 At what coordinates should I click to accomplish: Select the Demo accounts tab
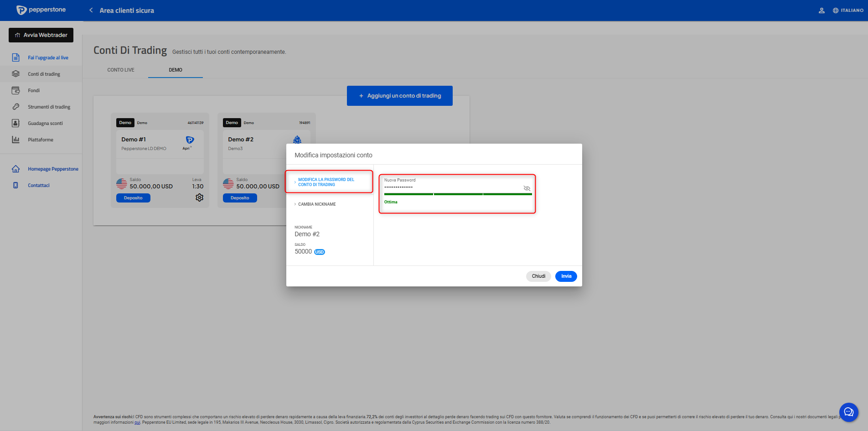pos(176,70)
